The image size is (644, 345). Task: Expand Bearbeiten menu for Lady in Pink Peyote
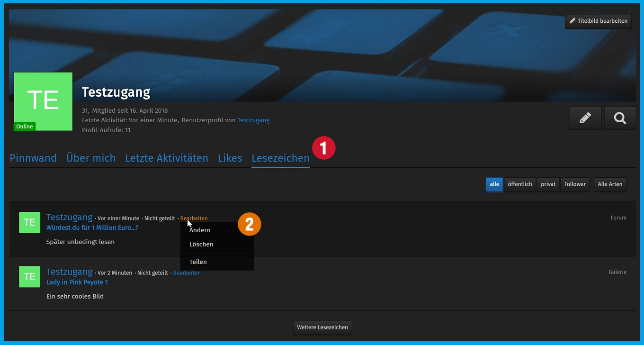click(187, 273)
